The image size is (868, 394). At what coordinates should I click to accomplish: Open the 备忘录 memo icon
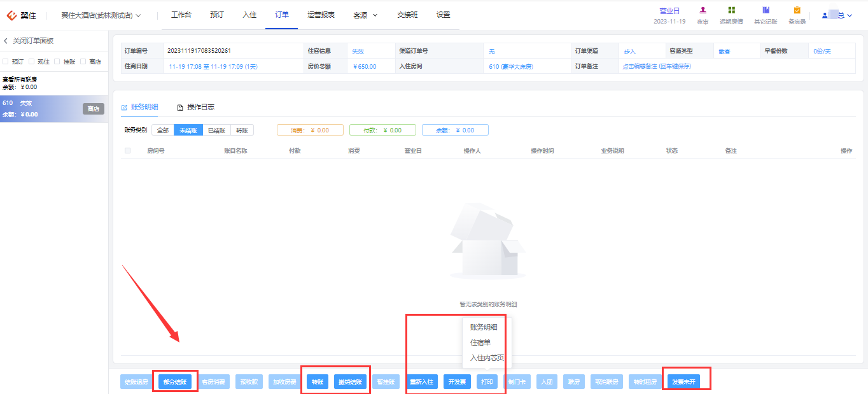pos(797,10)
